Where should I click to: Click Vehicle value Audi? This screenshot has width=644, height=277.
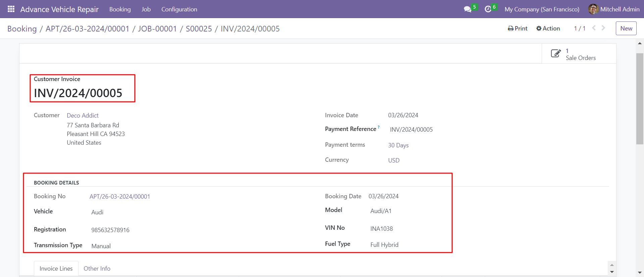click(97, 212)
